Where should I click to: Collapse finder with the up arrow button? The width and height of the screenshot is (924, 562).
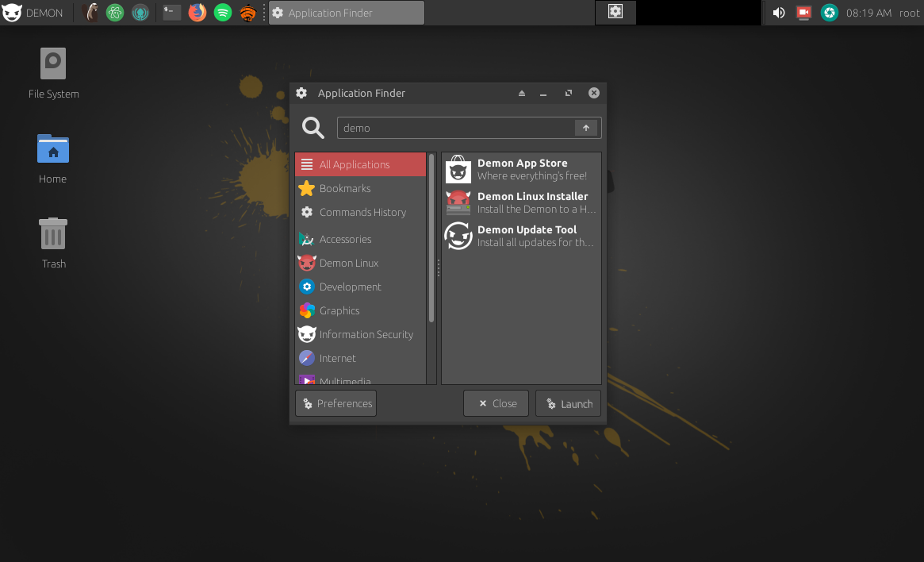coord(586,128)
